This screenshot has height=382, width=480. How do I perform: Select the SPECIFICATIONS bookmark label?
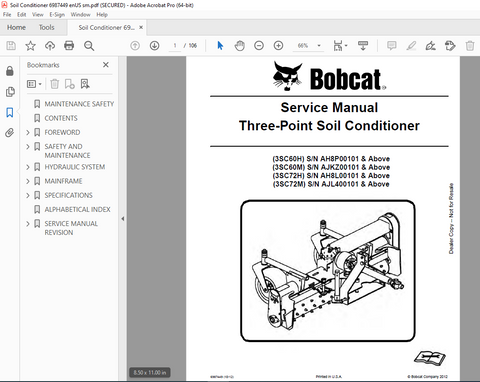[69, 195]
